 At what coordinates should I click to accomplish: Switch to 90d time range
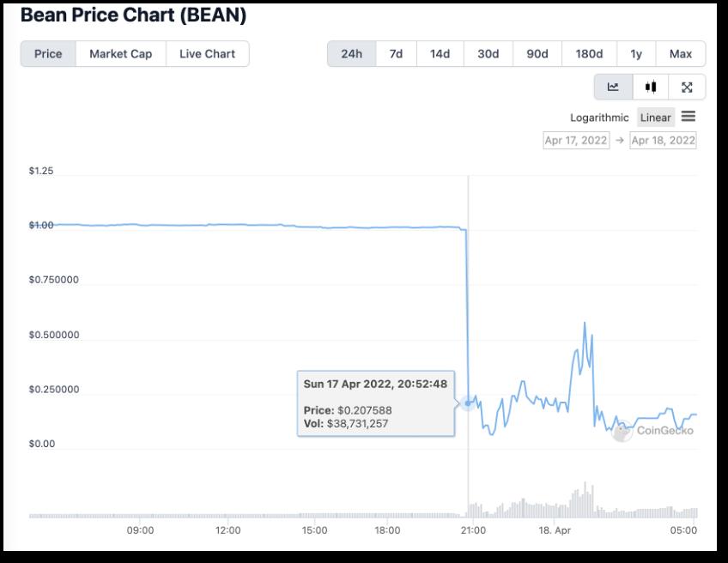tap(537, 53)
